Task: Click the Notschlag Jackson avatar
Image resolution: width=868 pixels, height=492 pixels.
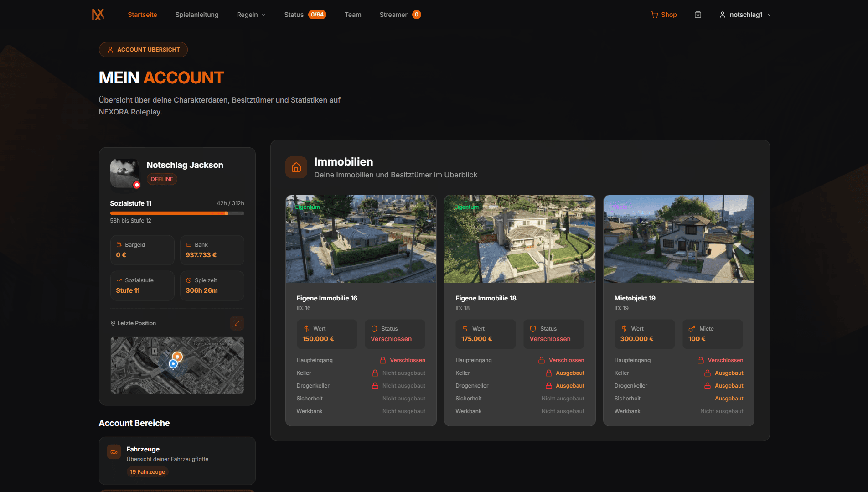Action: [124, 173]
